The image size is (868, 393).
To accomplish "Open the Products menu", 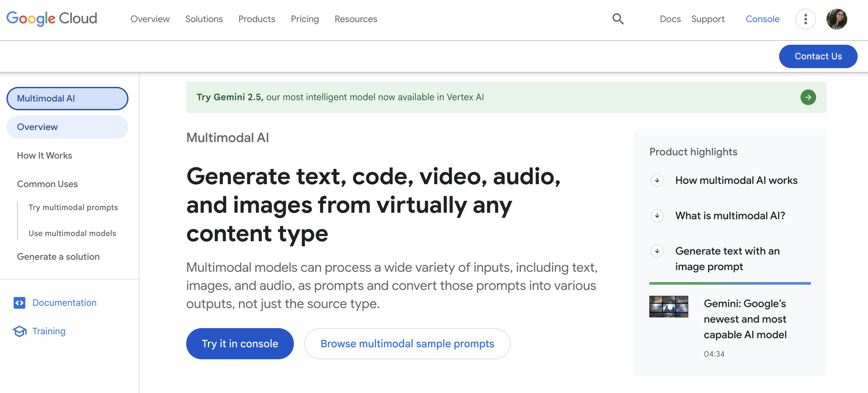I will (x=257, y=19).
